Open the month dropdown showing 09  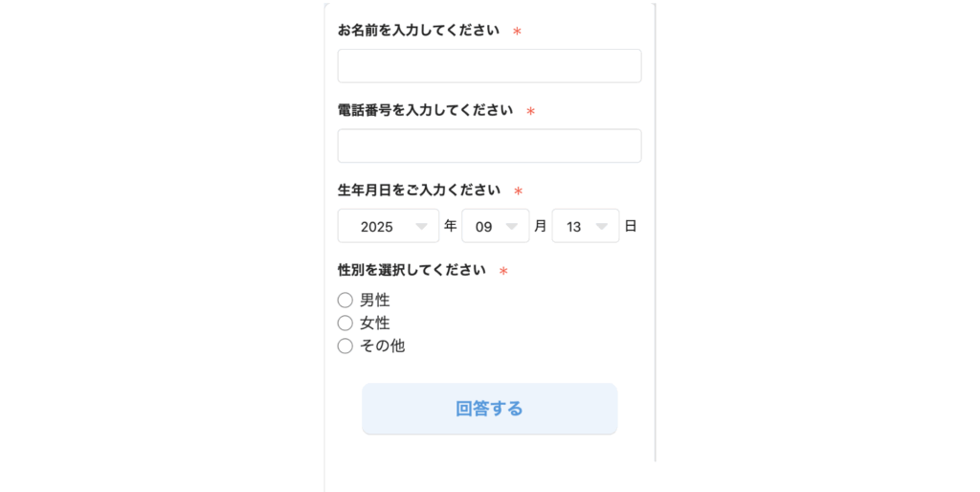[495, 226]
